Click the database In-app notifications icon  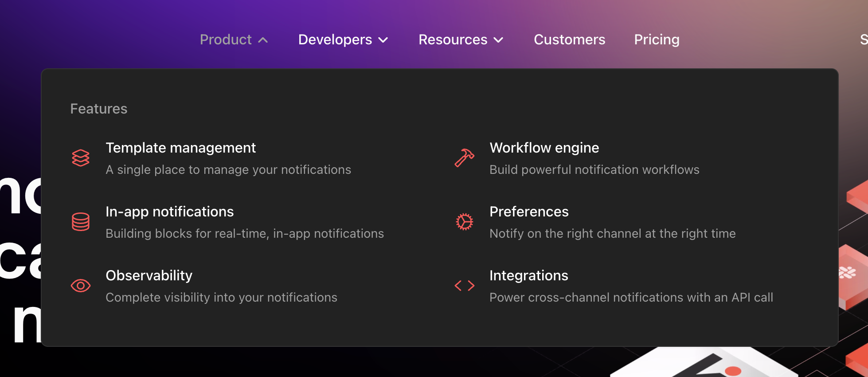81,222
